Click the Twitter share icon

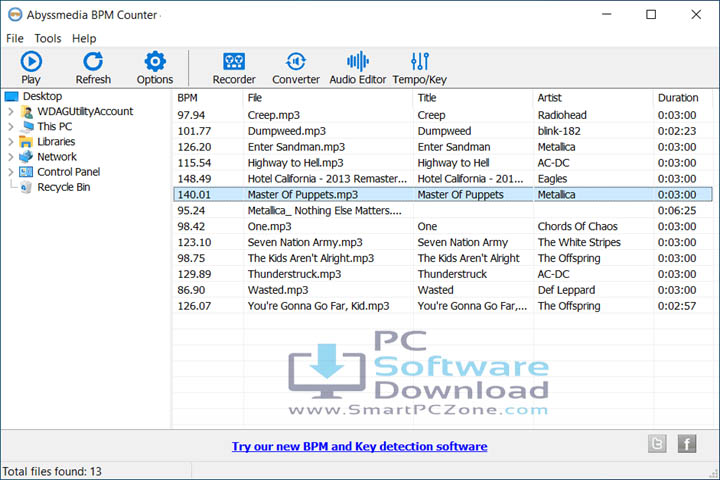(x=657, y=444)
